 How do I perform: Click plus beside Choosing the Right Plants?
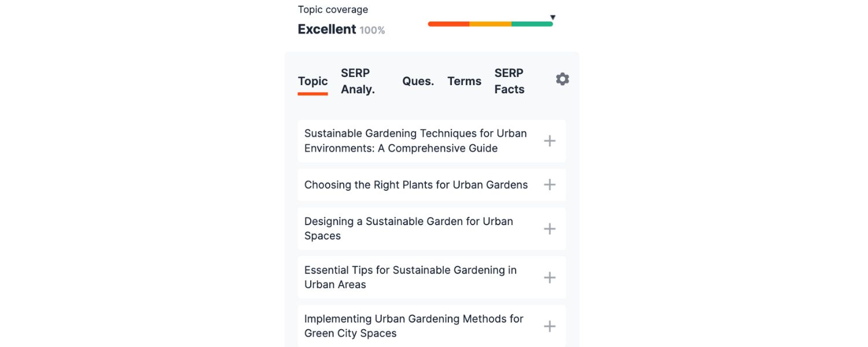(550, 185)
